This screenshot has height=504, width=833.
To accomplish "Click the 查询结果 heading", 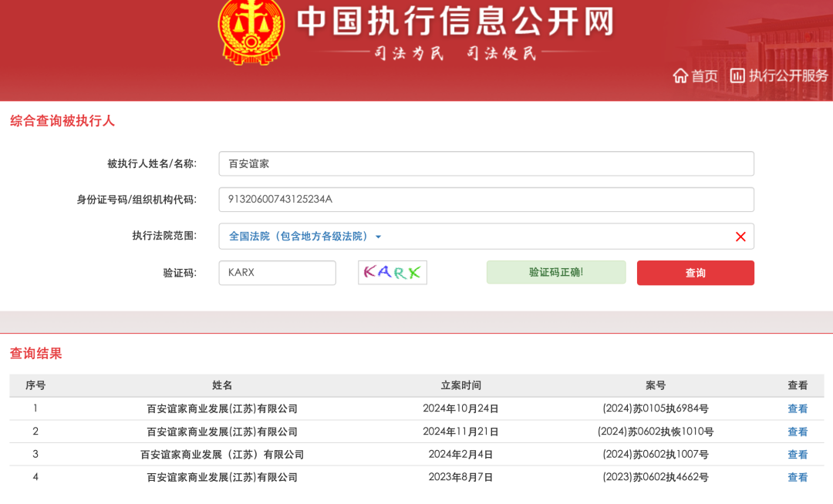I will coord(35,353).
